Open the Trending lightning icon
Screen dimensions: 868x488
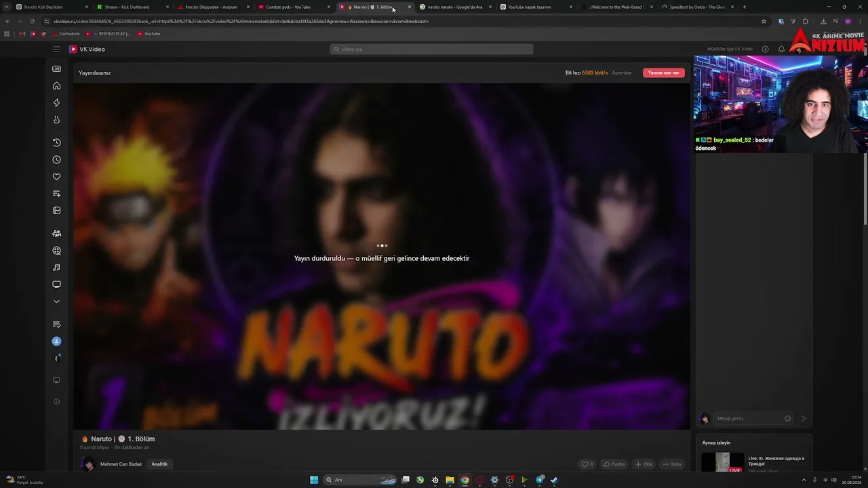(x=57, y=103)
